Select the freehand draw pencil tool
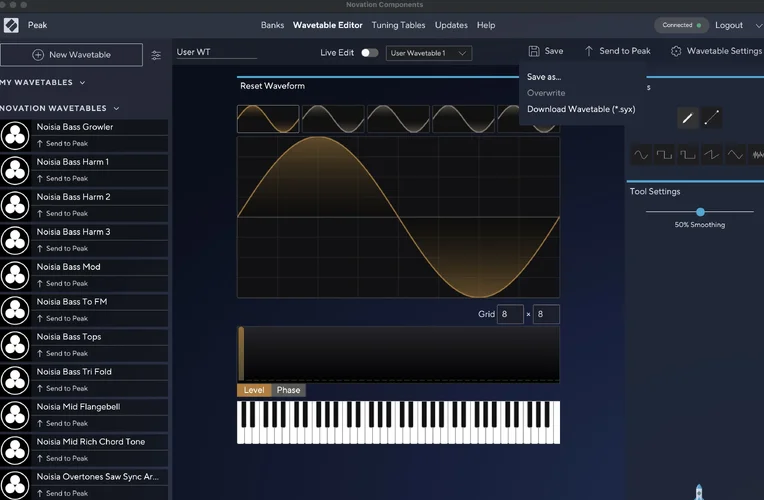764x500 pixels. pos(687,118)
